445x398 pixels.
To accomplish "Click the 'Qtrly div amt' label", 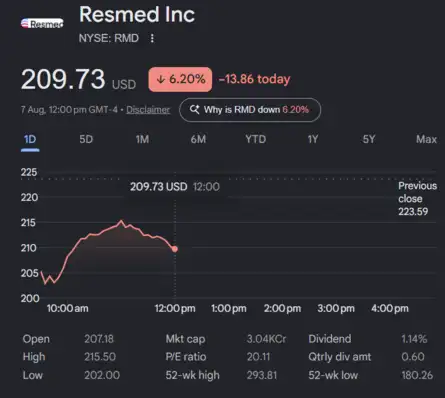I will 340,357.
